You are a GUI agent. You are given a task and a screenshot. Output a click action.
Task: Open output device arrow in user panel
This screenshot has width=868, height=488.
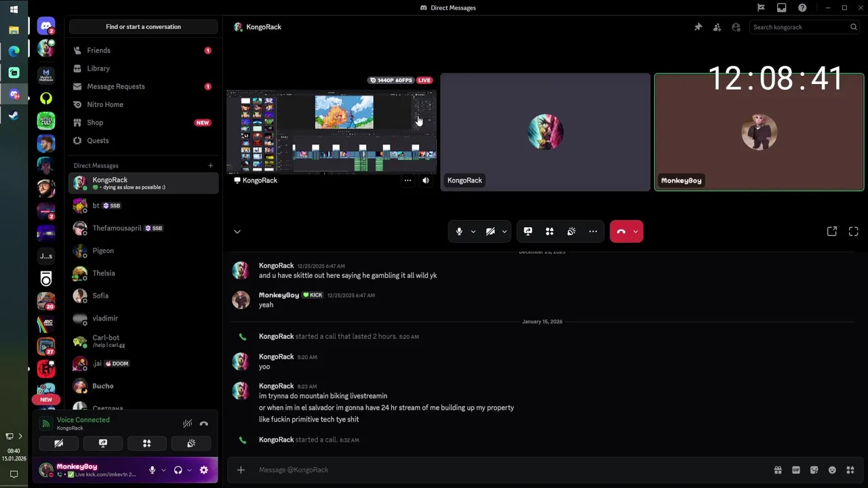pyautogui.click(x=189, y=470)
